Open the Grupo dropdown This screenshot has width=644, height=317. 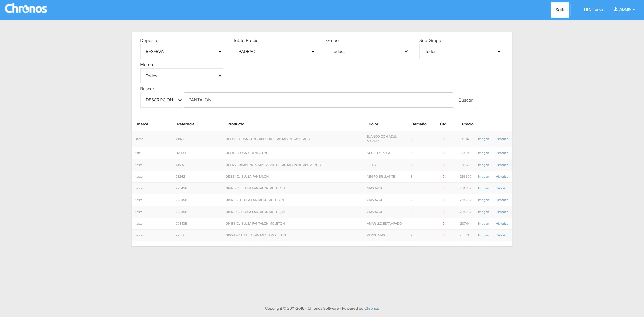click(x=368, y=52)
